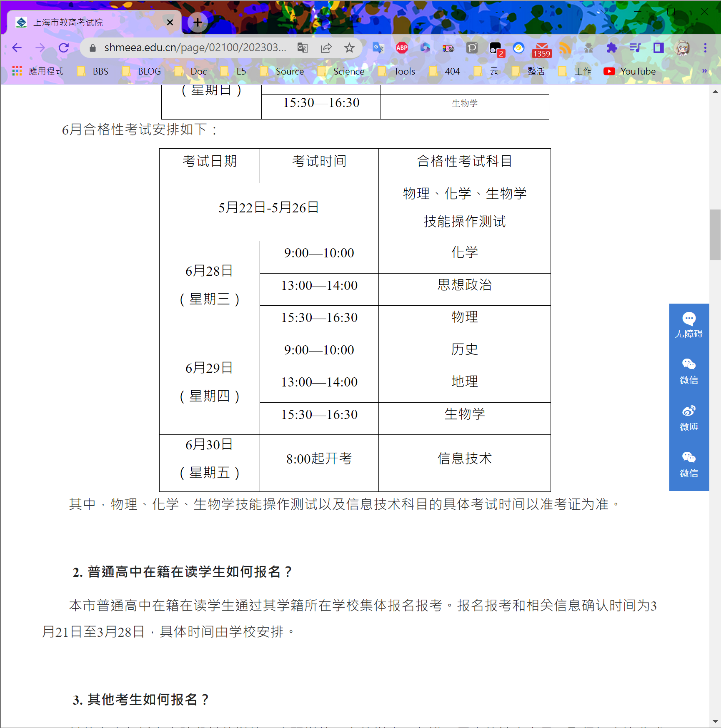Open the Chrome three-dot menu

[x=705, y=48]
